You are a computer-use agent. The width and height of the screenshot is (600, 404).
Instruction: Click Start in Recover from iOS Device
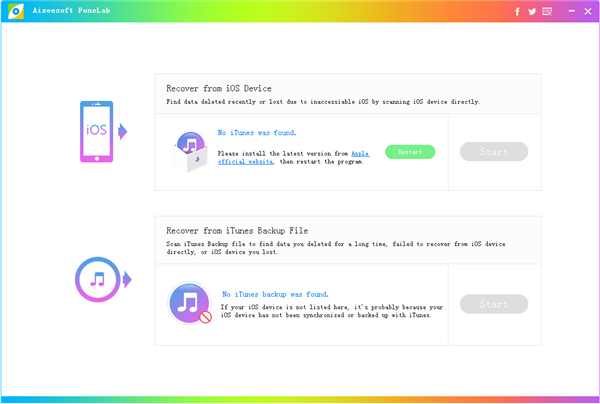pos(494,152)
